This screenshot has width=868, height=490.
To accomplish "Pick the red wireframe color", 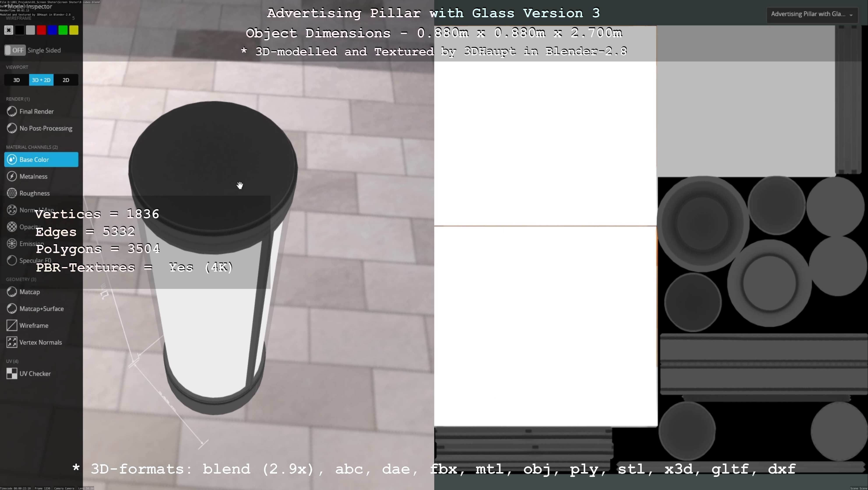I will [41, 30].
